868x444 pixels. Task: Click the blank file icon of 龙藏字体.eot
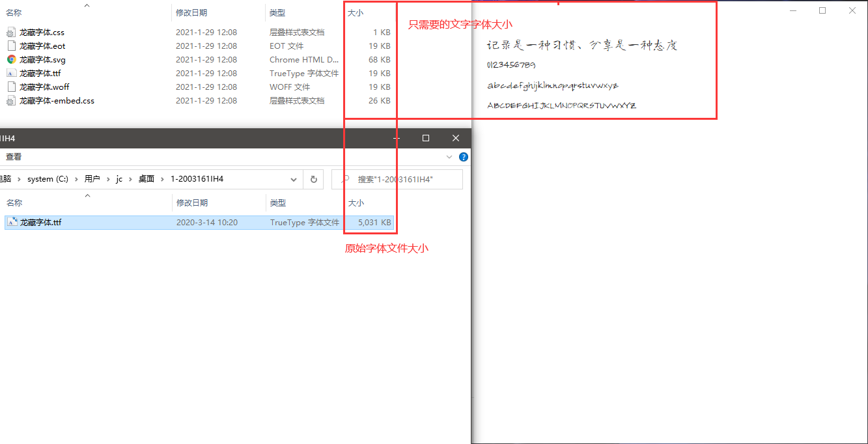(11, 46)
